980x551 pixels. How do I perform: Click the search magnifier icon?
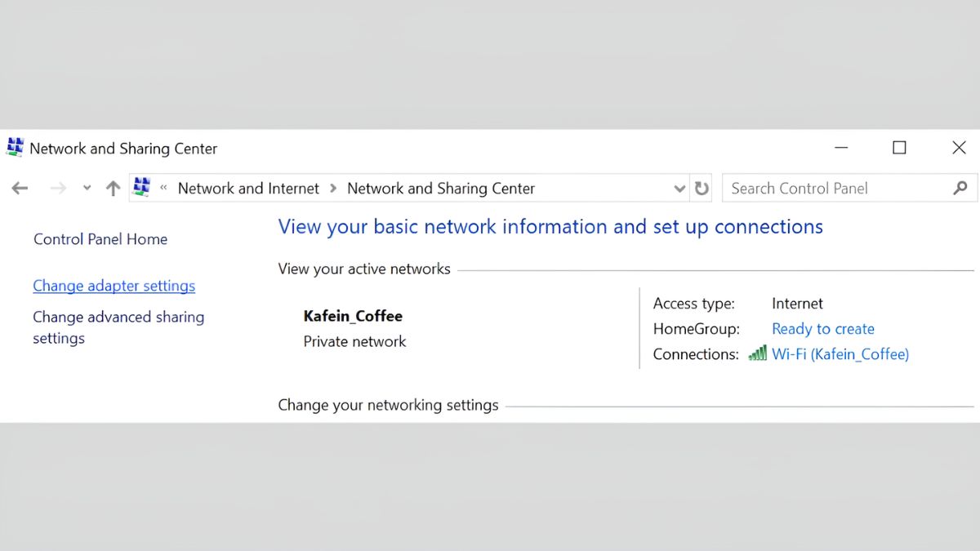pos(960,188)
